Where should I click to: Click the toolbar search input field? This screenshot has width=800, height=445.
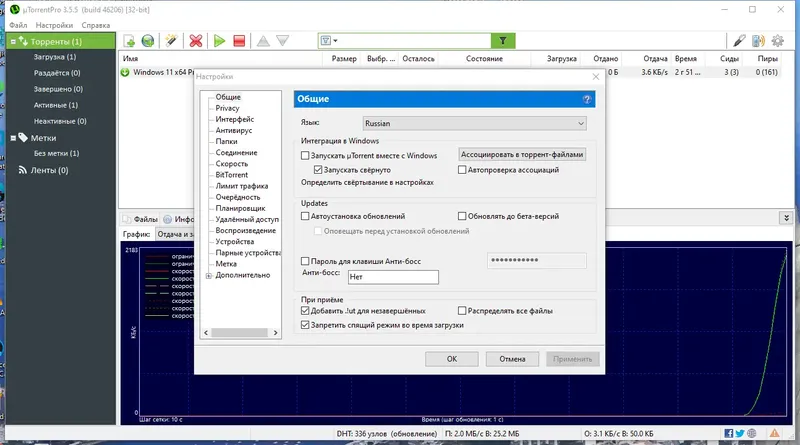coord(413,41)
